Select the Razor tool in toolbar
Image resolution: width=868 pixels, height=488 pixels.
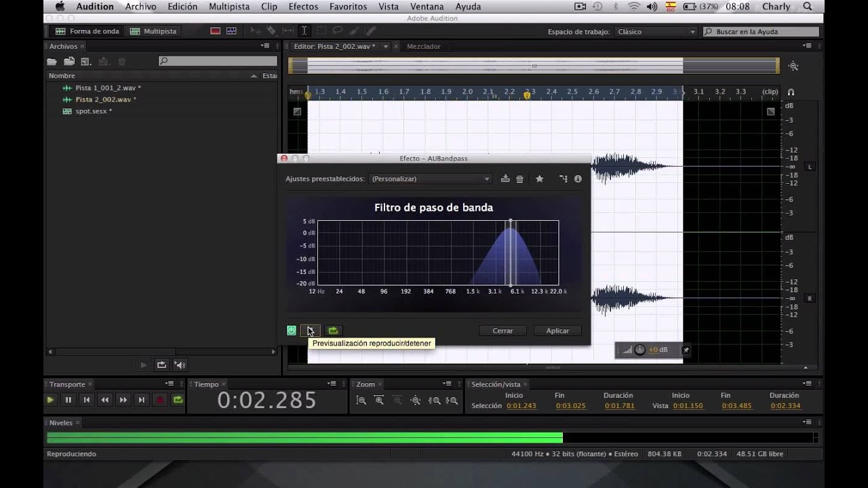coord(271,31)
